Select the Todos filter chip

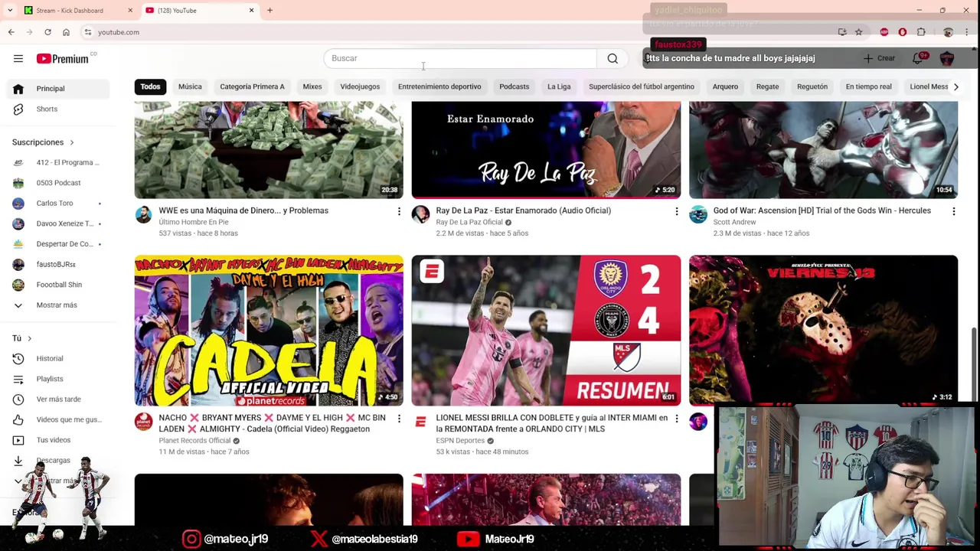click(150, 86)
